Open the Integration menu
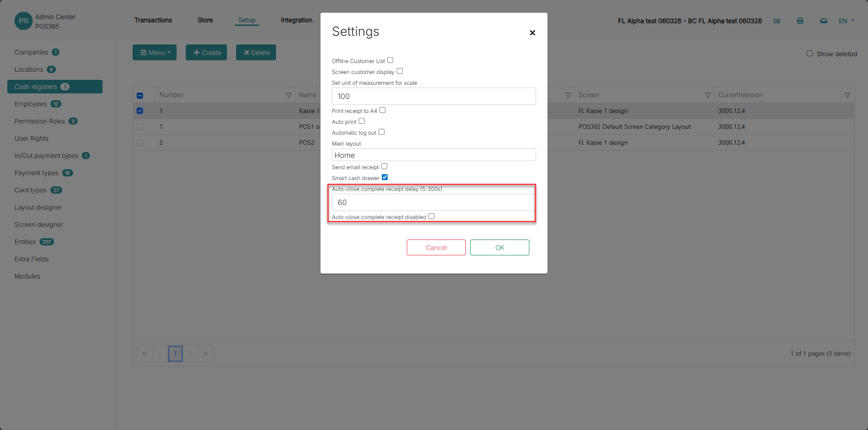 click(x=296, y=20)
